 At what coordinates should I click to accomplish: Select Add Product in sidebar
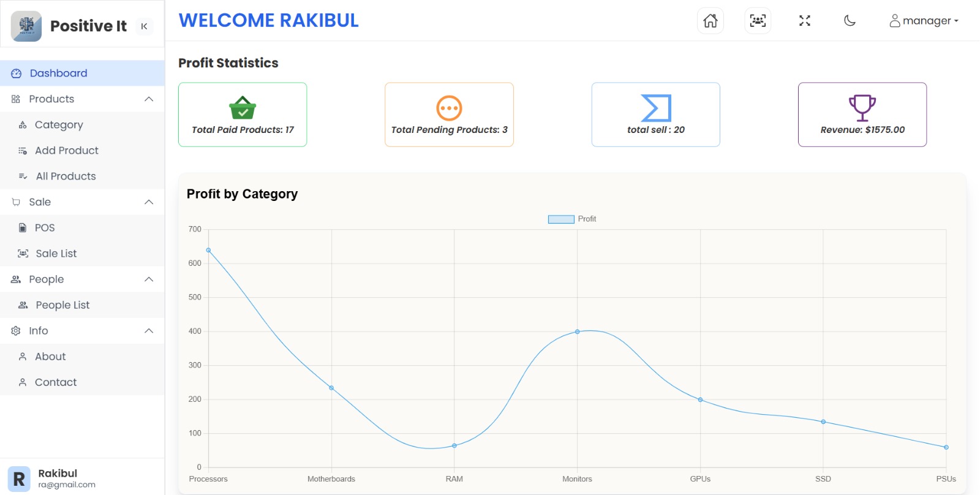pyautogui.click(x=66, y=151)
